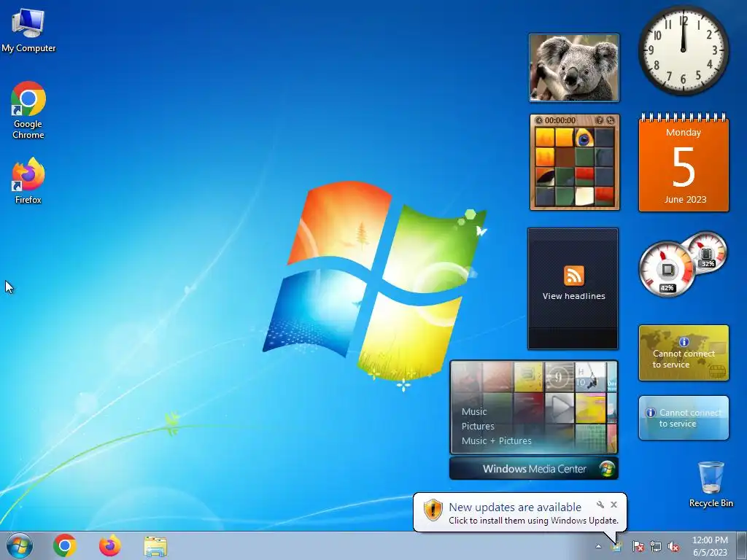Select Music in Media Center gadget
This screenshot has width=747, height=560.
pyautogui.click(x=474, y=412)
